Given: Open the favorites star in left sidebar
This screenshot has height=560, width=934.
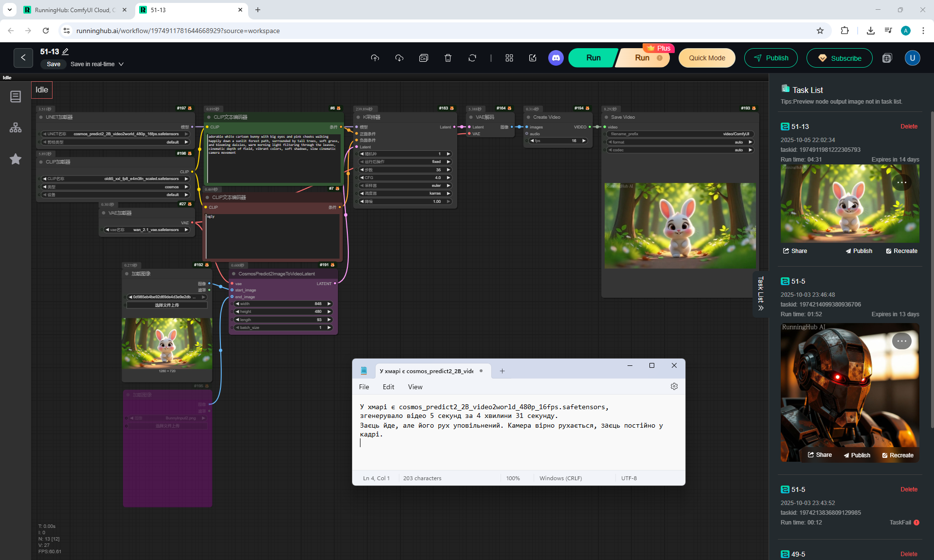Looking at the screenshot, I should click(x=16, y=159).
